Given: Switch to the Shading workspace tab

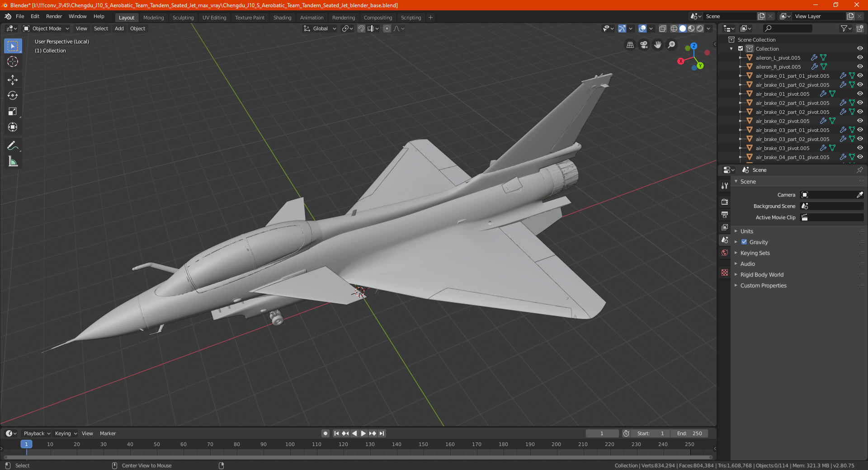Looking at the screenshot, I should click(282, 18).
